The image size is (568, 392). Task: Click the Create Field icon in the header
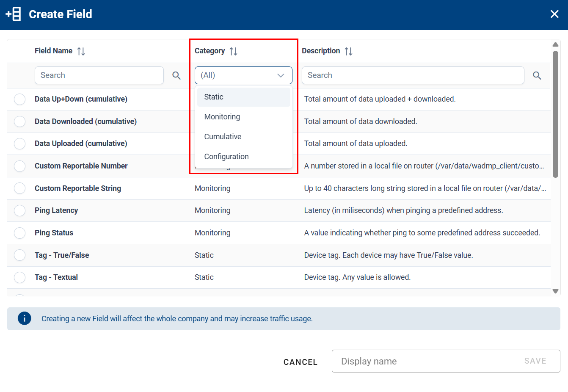13,14
